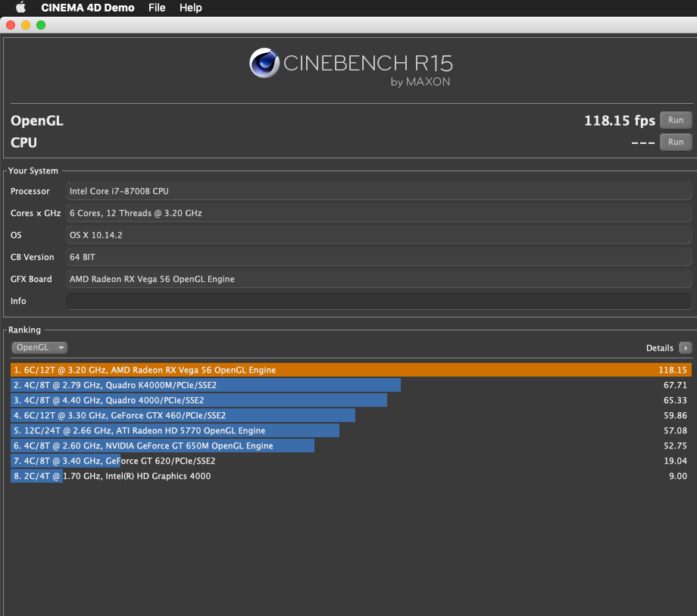
Task: Click the 9.00 score value
Action: coord(678,476)
